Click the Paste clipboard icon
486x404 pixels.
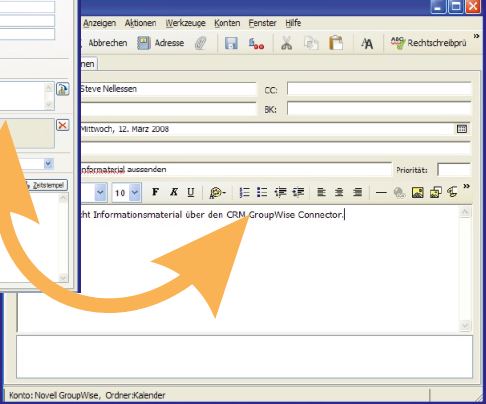(336, 43)
